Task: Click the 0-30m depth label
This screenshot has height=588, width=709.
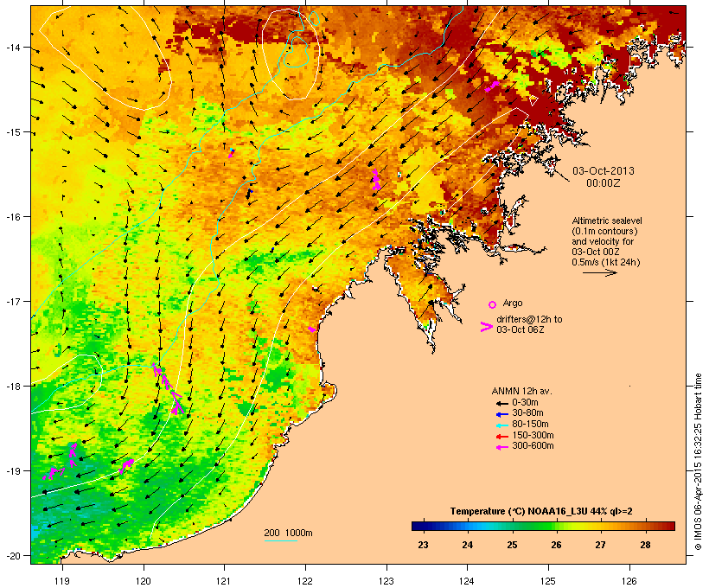Action: 525,403
